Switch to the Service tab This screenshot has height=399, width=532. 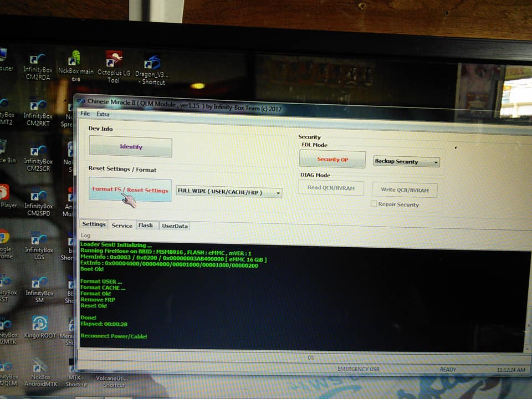pyautogui.click(x=122, y=226)
